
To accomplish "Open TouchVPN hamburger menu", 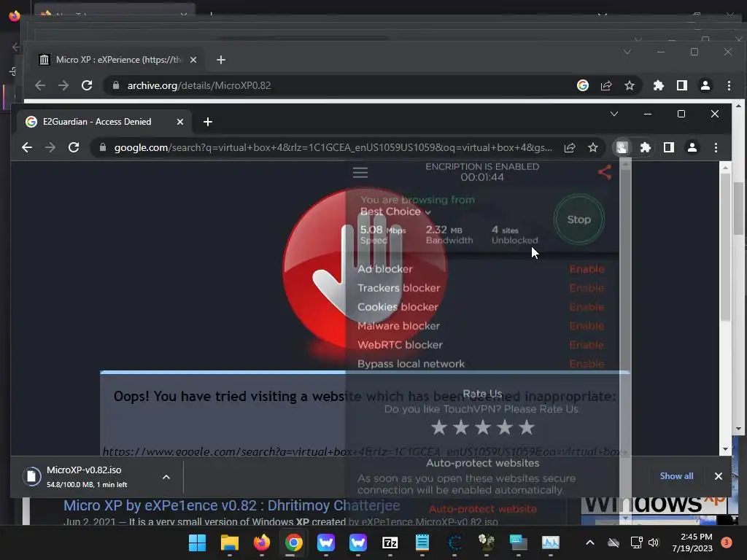I will pyautogui.click(x=360, y=172).
